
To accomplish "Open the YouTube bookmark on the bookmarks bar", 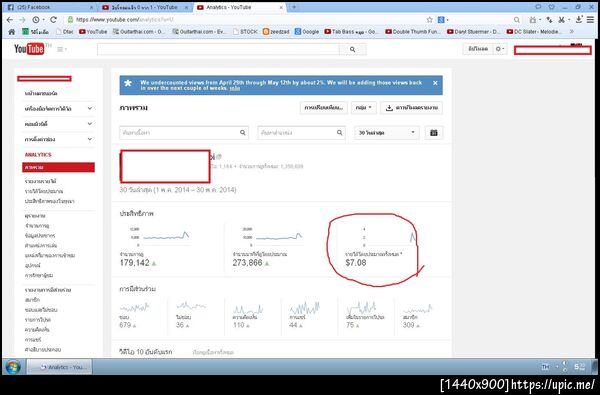I will [x=93, y=32].
